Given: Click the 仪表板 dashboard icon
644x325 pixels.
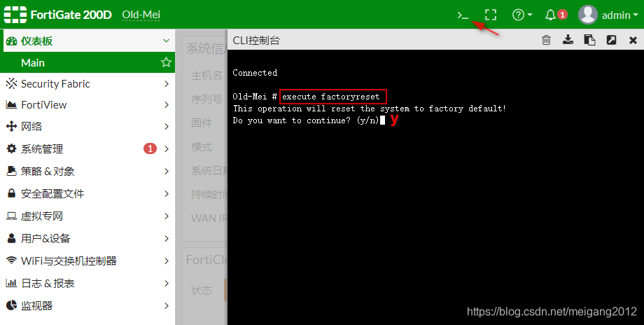Looking at the screenshot, I should (11, 41).
